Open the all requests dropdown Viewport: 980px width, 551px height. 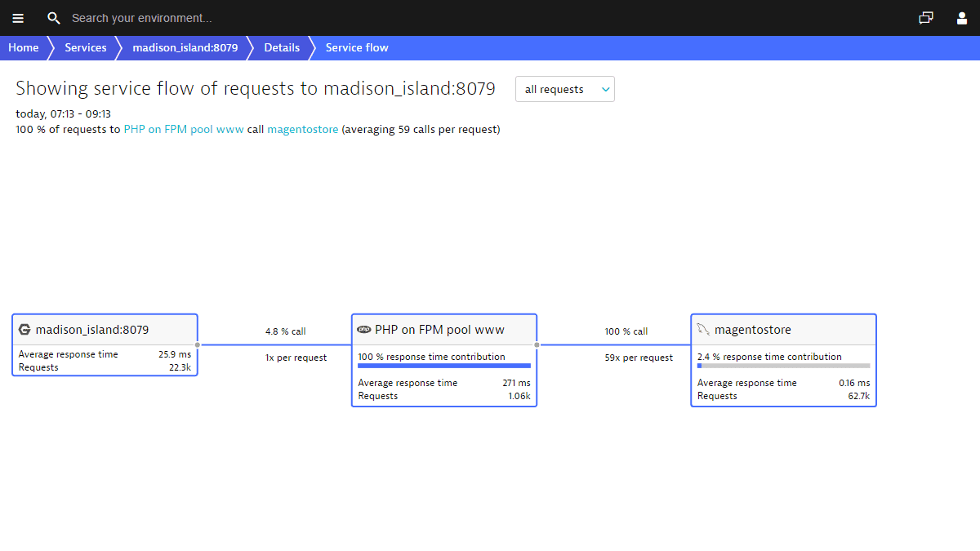565,90
